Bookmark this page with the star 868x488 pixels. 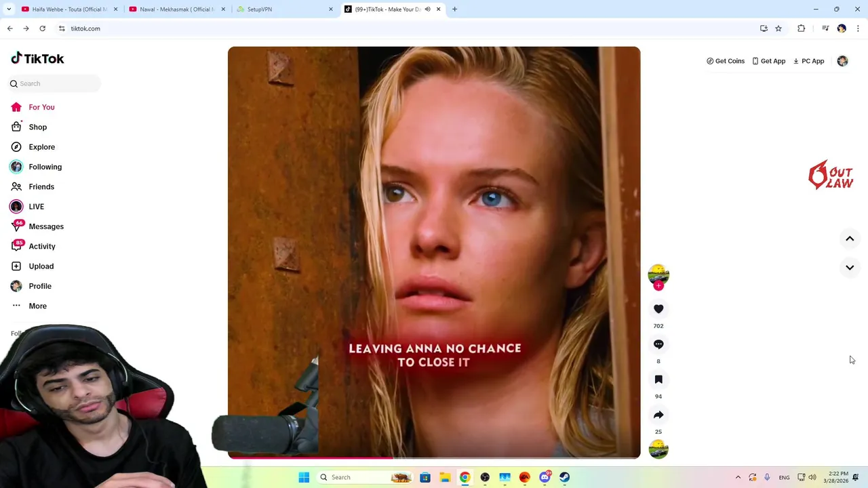tap(778, 28)
